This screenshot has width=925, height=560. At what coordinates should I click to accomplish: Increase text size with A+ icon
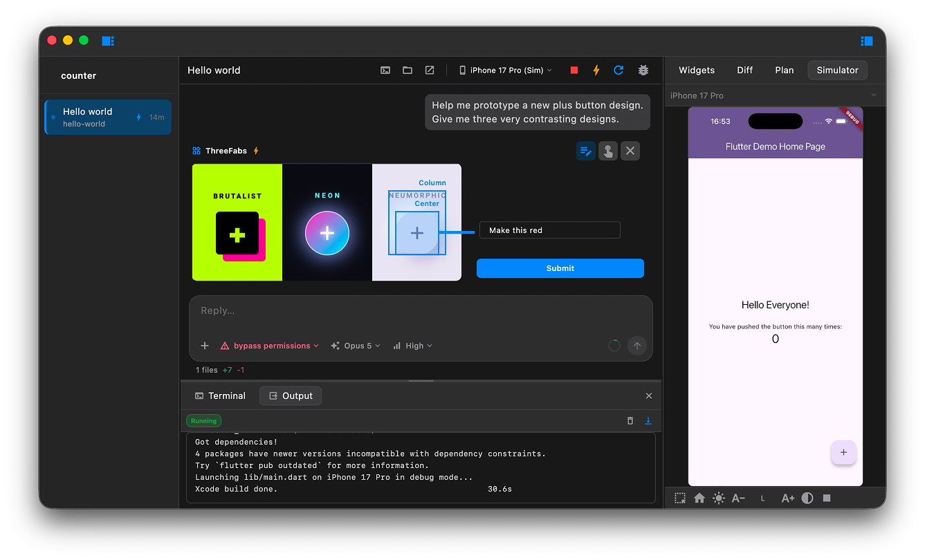click(x=787, y=498)
